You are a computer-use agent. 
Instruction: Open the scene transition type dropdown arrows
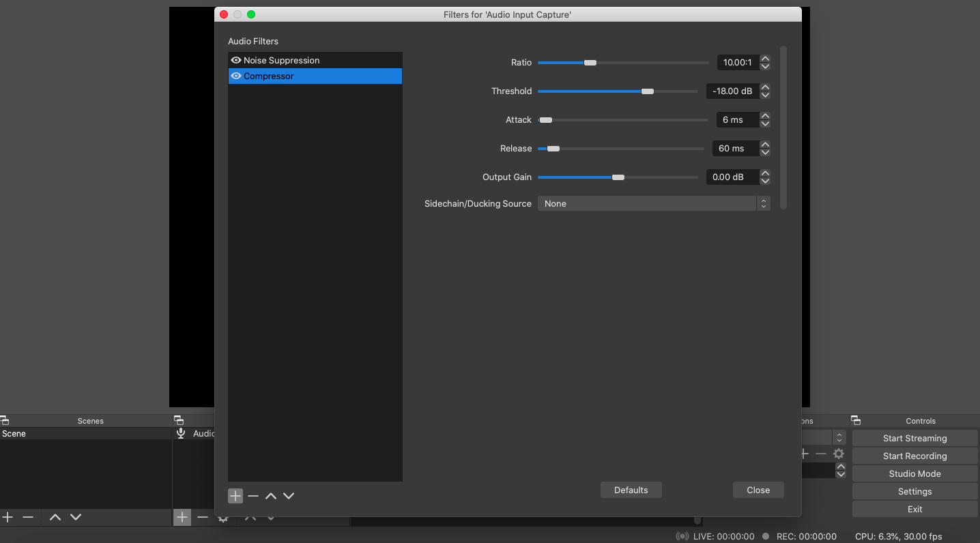click(x=840, y=437)
